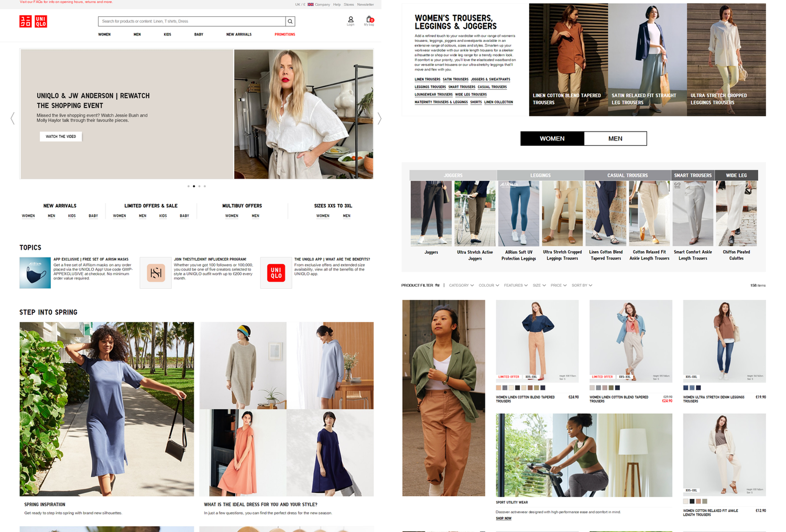The width and height of the screenshot is (786, 532).
Task: Switch to the WOMEN toggle button
Action: coord(552,138)
